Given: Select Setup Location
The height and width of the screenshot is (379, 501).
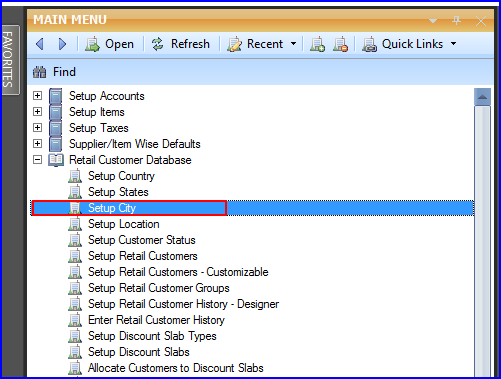Looking at the screenshot, I should point(124,224).
